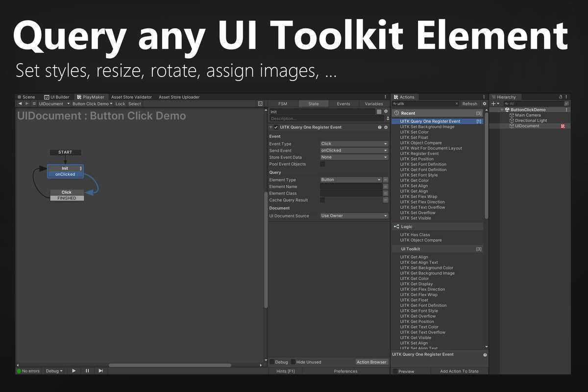This screenshot has height=392, width=588.
Task: Click the PlayMaker badge on the UIDocument row
Action: click(x=563, y=126)
